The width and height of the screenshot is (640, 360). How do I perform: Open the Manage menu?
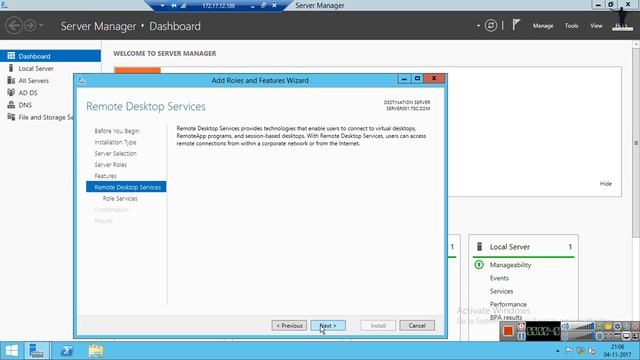tap(543, 26)
